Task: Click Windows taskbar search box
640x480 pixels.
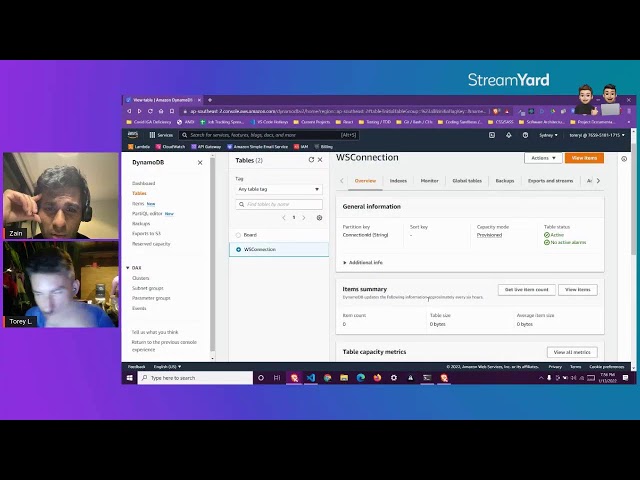Action: point(195,378)
